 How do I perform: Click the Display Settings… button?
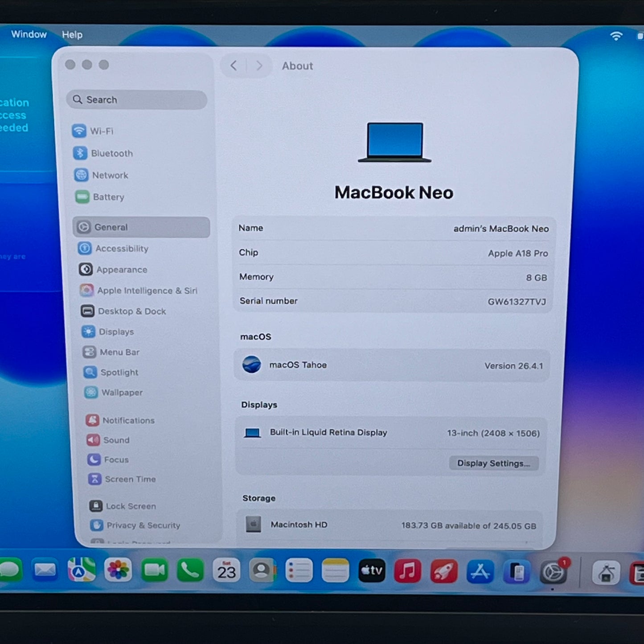point(494,464)
